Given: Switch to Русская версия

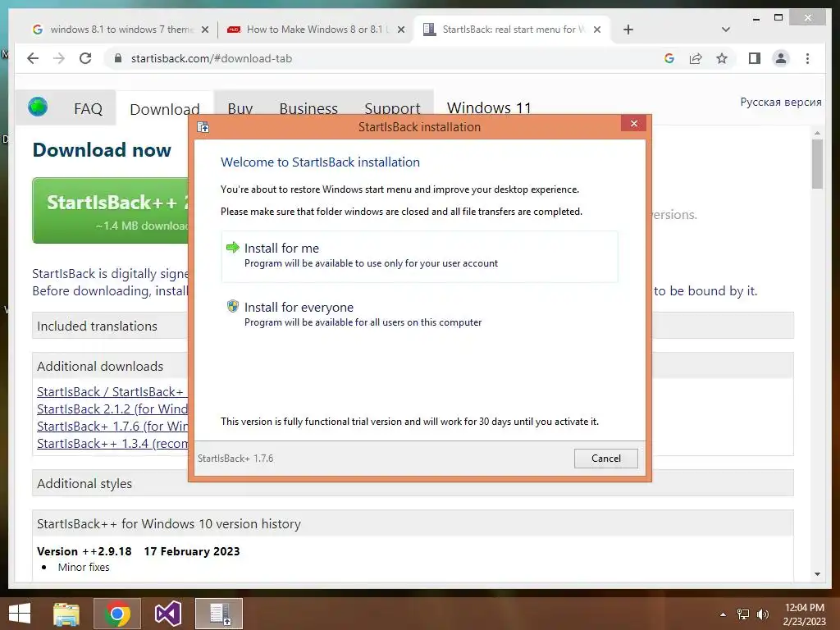Looking at the screenshot, I should [781, 102].
